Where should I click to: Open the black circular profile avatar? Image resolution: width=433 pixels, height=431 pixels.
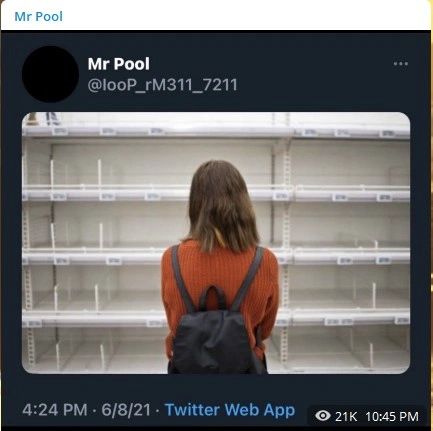click(x=50, y=74)
